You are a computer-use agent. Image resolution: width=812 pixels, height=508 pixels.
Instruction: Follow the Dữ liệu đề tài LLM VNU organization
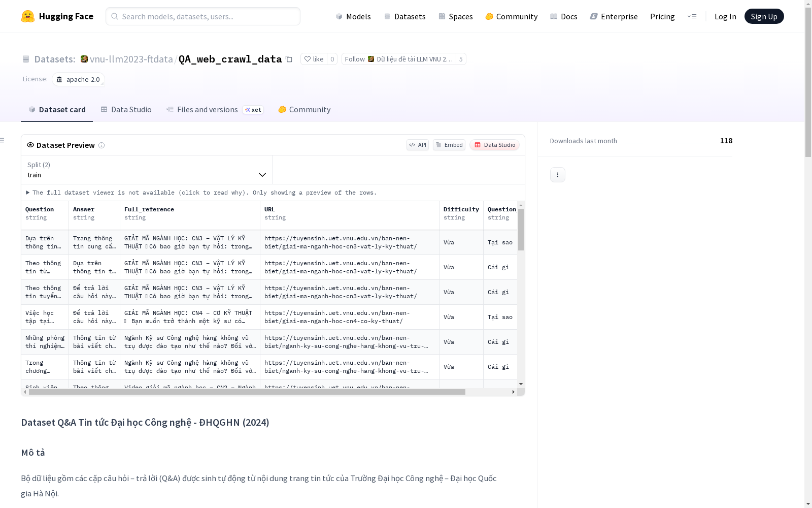(x=398, y=59)
